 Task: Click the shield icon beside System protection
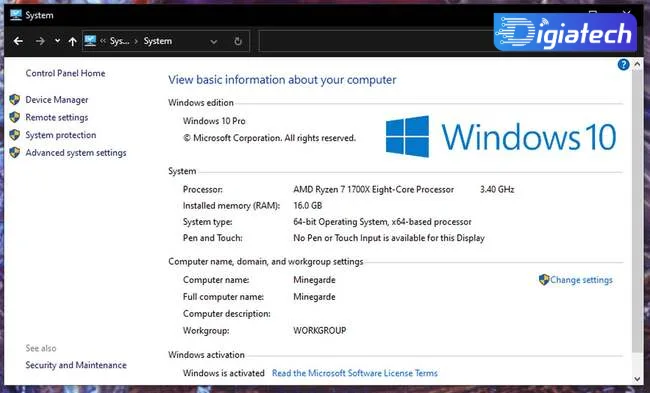tap(15, 135)
